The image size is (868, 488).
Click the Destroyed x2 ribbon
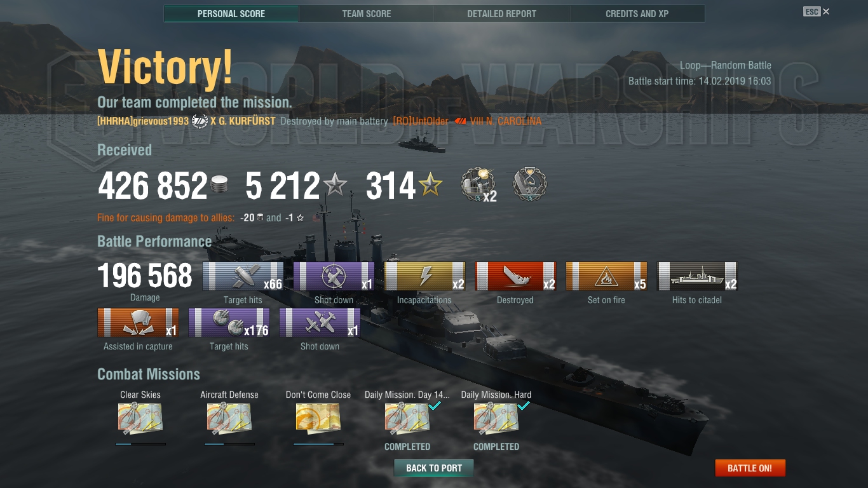click(515, 276)
